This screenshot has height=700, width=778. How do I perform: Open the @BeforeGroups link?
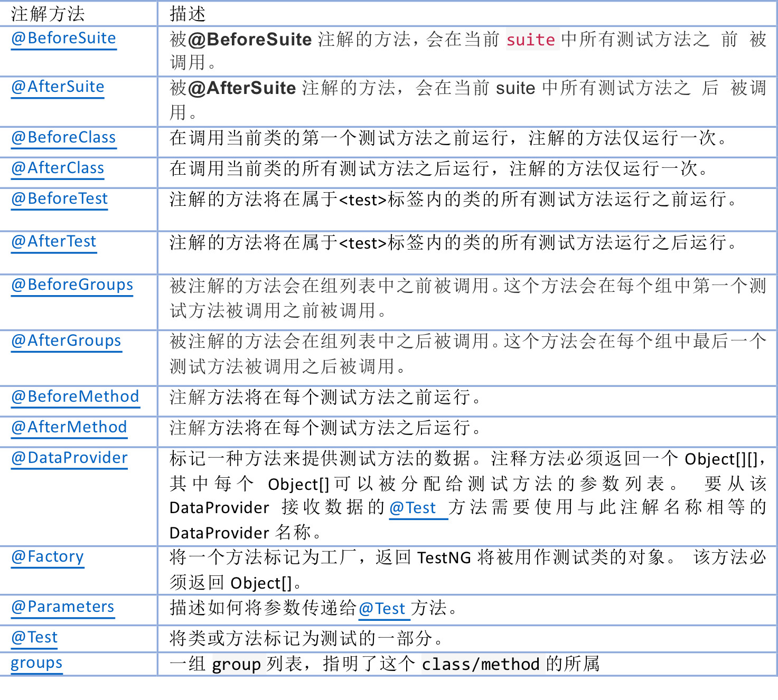pos(72,285)
